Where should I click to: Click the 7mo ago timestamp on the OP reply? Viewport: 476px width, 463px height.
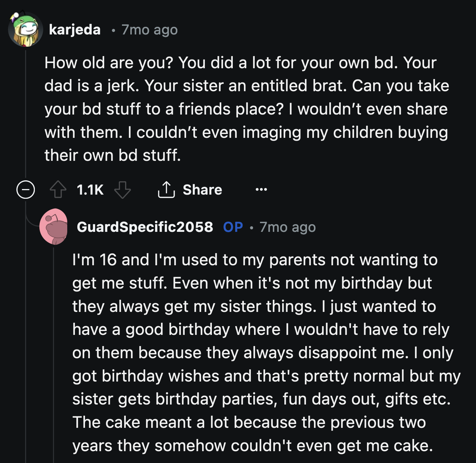coord(287,227)
